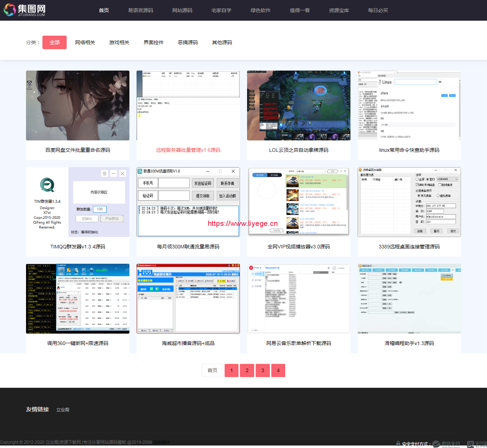Screen dimensions: 487x448
Task: Open the 全网VIP视频播放器v3.0源码 link
Action: 299,247
